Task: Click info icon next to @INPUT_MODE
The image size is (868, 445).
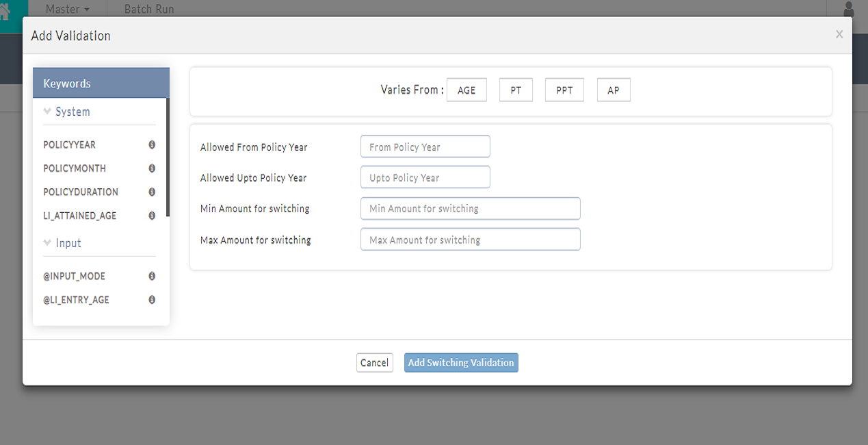Action: pos(152,277)
